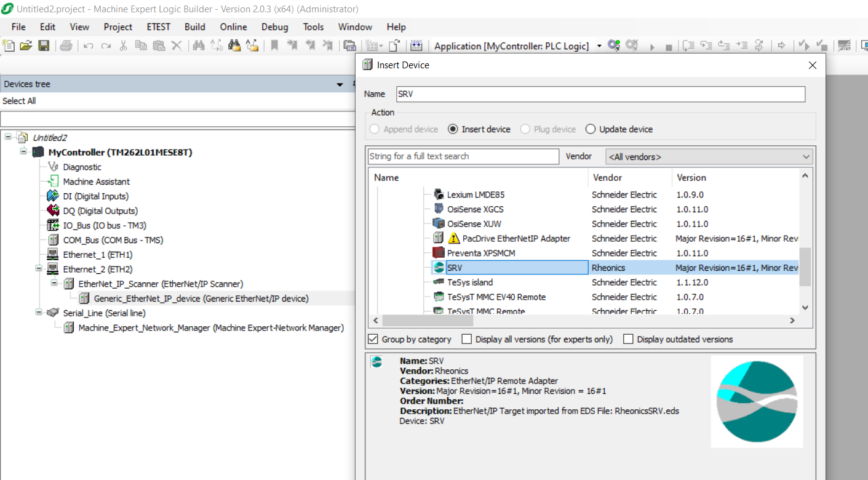Click the Copy toolbar icon
Image resolution: width=868 pixels, height=480 pixels.
coord(141,46)
